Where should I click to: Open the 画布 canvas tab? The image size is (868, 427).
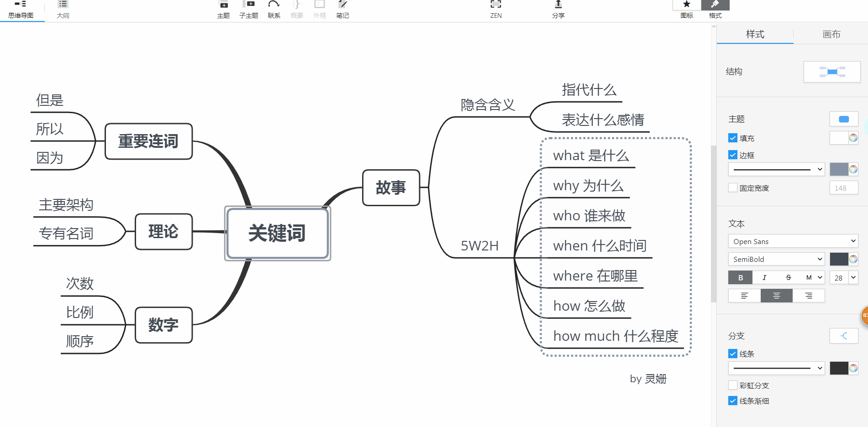[831, 34]
